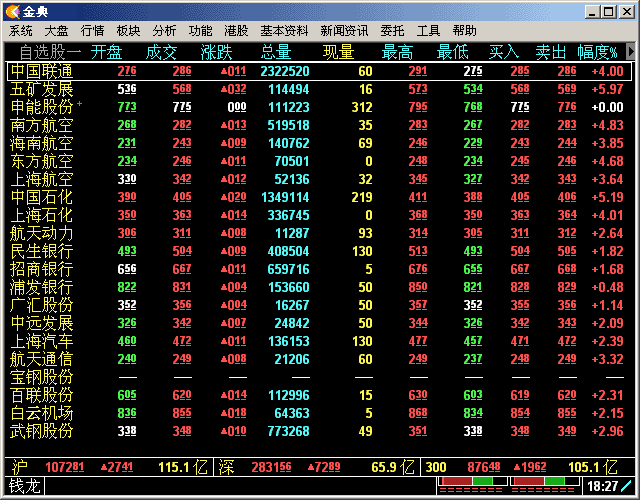This screenshot has height=500, width=640.
Task: Select the 上海航空 stock row
Action: coord(319,179)
